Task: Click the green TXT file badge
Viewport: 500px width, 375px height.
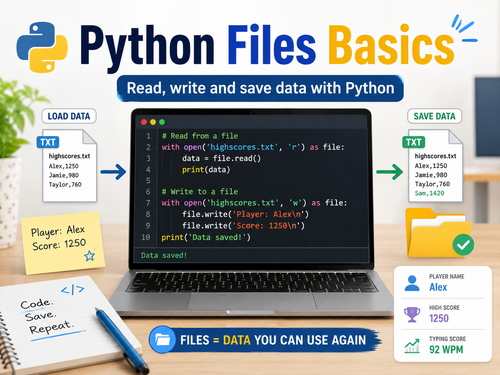Action: point(414,142)
